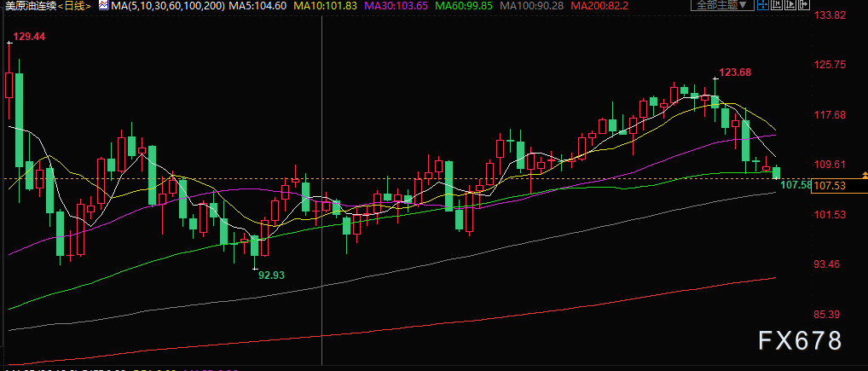Click the 123.68 peak price marker
The image size is (868, 371).
(x=735, y=72)
